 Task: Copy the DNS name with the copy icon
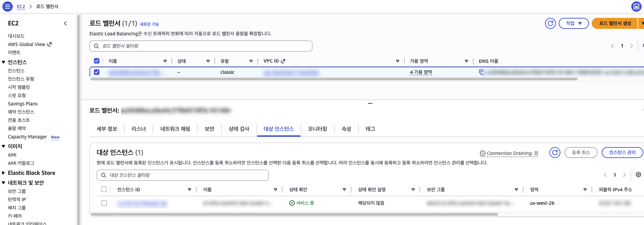click(481, 72)
